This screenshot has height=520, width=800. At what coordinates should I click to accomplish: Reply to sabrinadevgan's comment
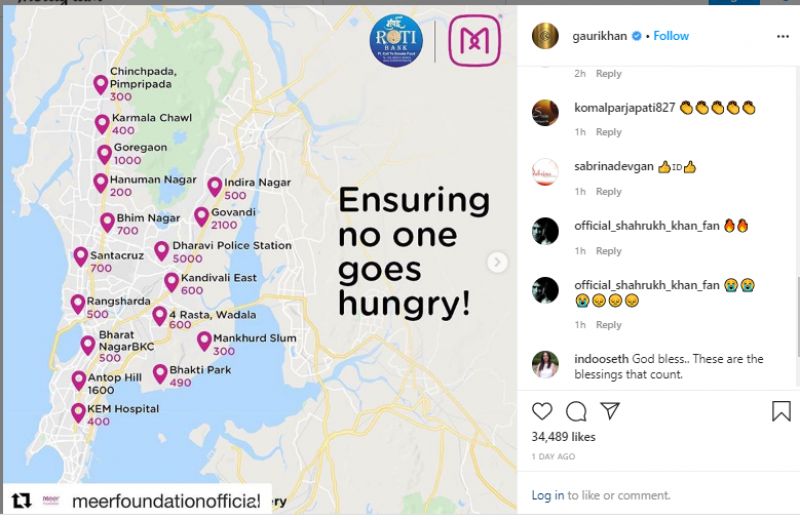tap(609, 192)
